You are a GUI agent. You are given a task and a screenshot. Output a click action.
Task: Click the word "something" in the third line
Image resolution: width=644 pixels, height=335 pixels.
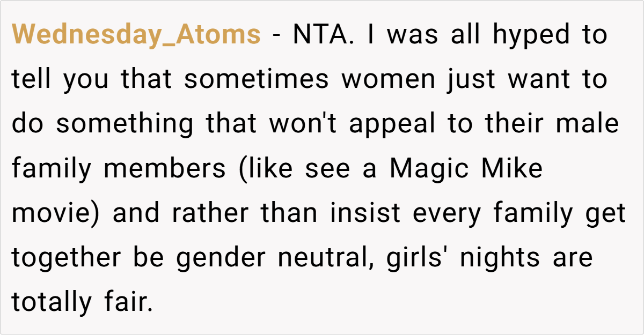[124, 124]
